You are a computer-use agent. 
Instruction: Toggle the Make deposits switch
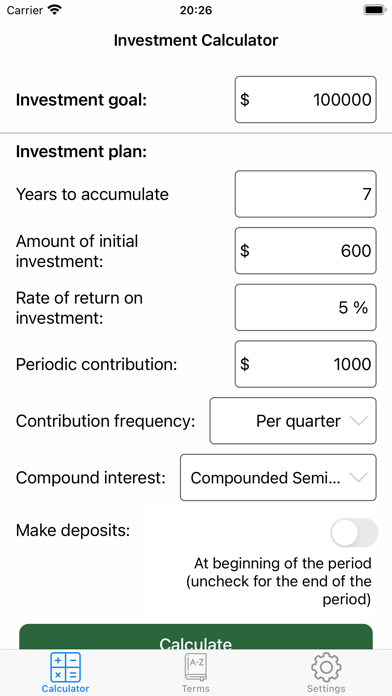(x=354, y=532)
